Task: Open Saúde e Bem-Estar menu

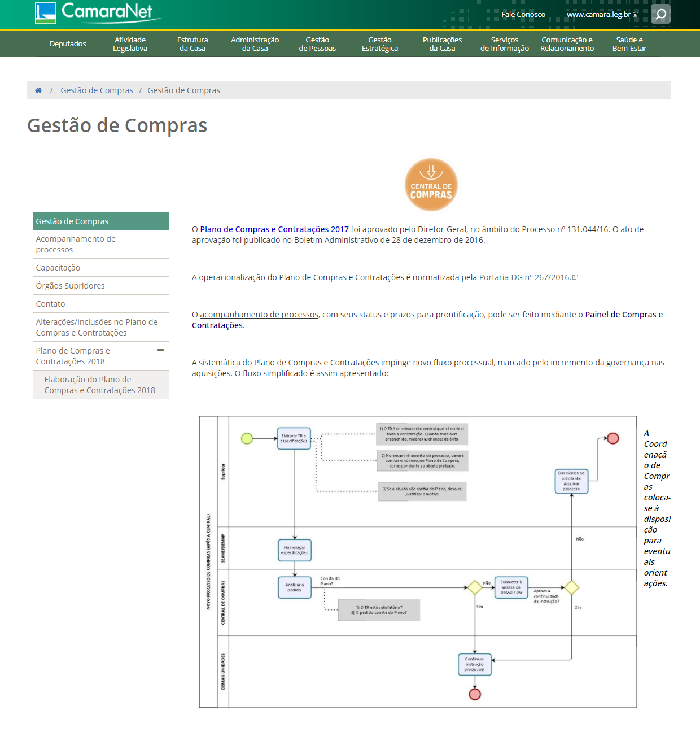Action: pos(629,44)
